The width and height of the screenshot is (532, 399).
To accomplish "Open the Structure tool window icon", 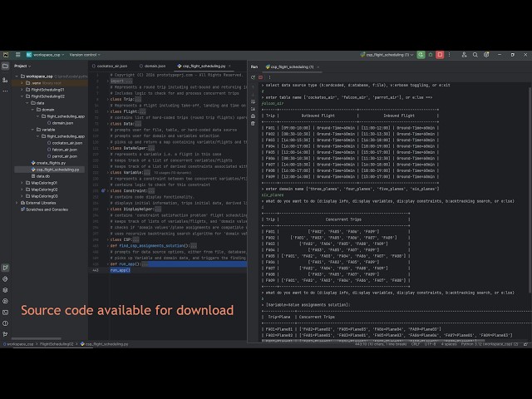I will [5, 80].
